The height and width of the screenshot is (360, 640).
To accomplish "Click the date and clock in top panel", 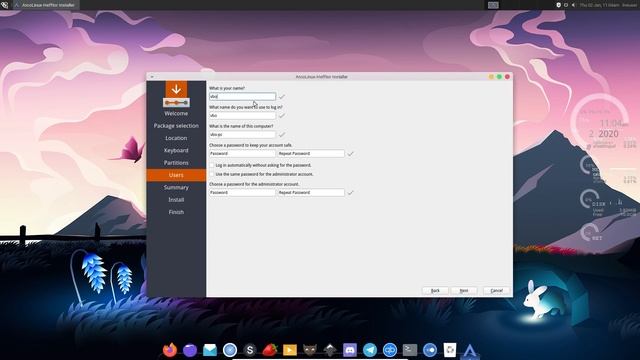I will [600, 5].
